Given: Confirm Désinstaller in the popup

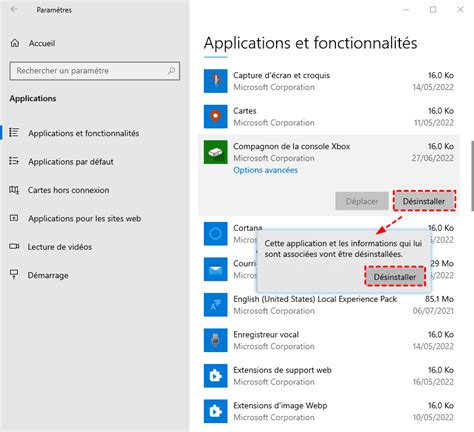Looking at the screenshot, I should 395,277.
